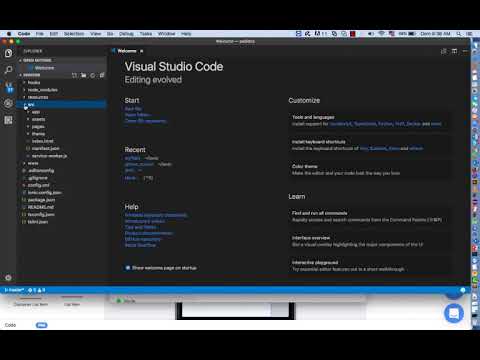Click the git branch indicator in status bar
480x360 pixels.
tap(14, 290)
